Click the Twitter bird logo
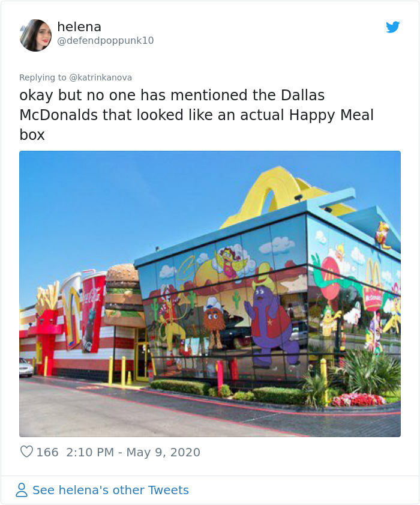Screen dimensions: 420x505 (x=392, y=27)
